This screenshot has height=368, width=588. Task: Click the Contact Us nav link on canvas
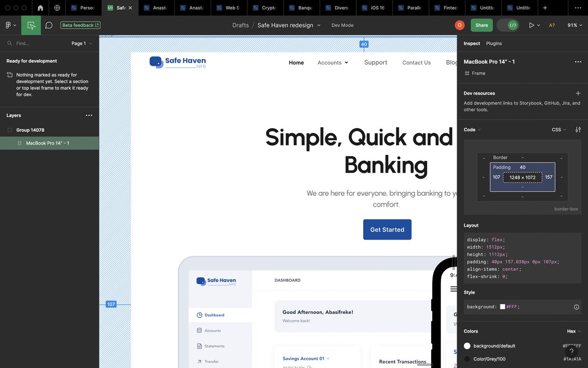pyautogui.click(x=416, y=63)
